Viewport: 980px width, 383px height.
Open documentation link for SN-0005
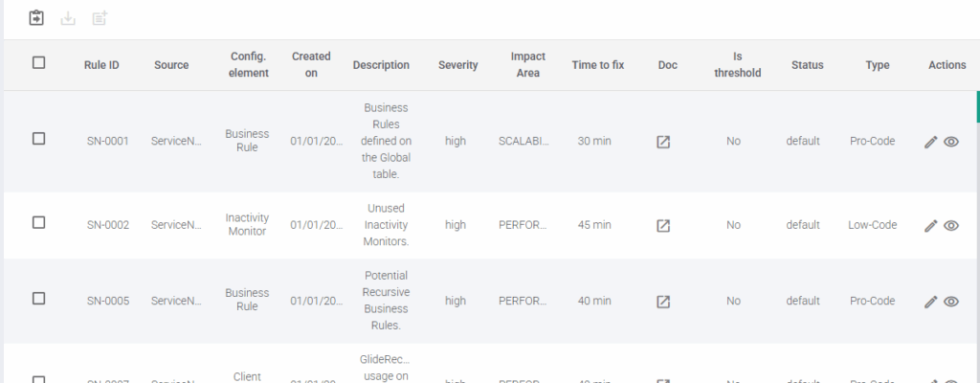click(662, 302)
